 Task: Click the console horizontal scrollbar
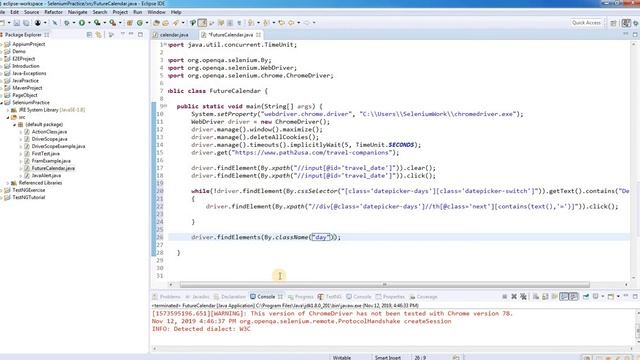392,349
